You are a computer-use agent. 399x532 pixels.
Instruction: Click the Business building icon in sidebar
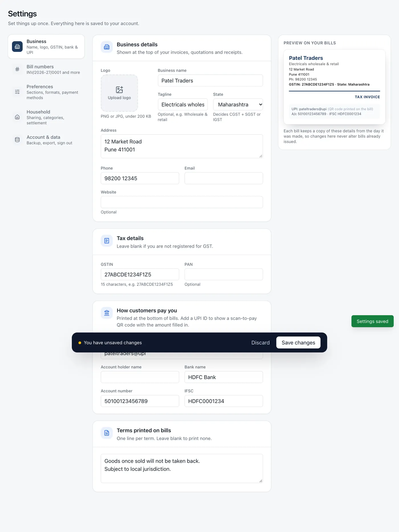(17, 47)
